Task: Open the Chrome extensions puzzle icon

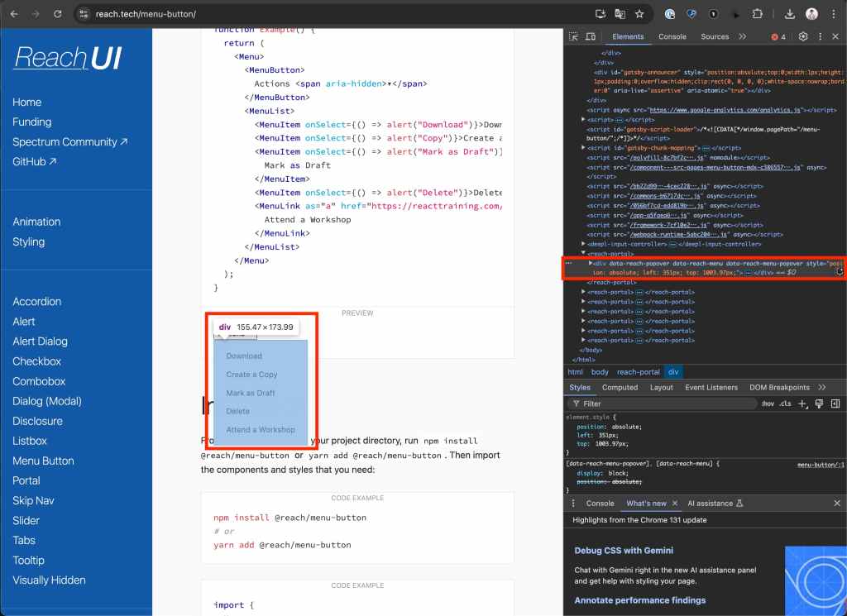Action: [756, 14]
